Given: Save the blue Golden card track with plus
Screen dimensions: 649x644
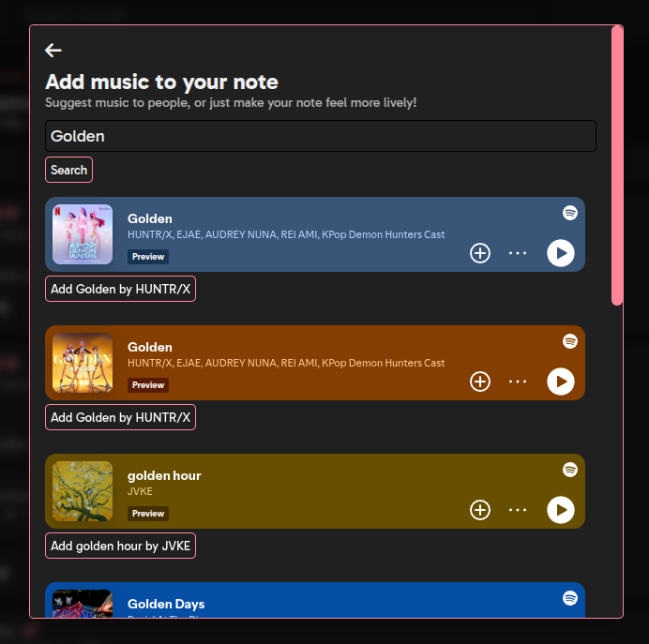Looking at the screenshot, I should click(479, 253).
